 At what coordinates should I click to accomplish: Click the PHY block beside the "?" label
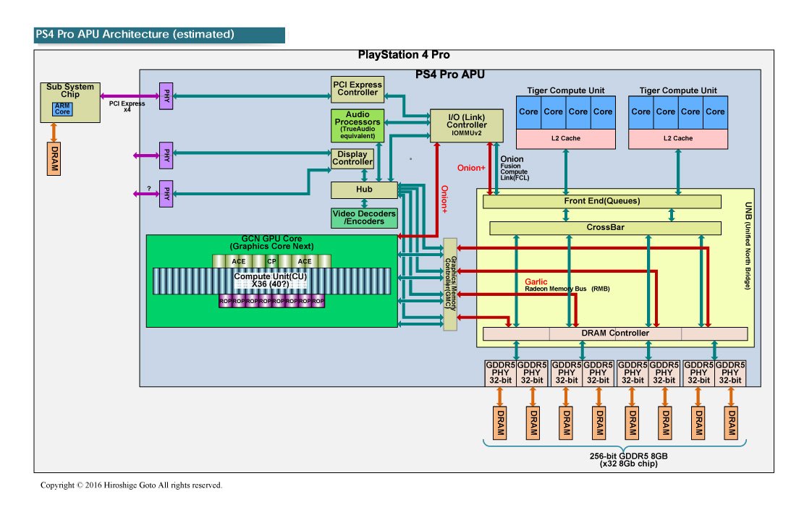point(166,194)
